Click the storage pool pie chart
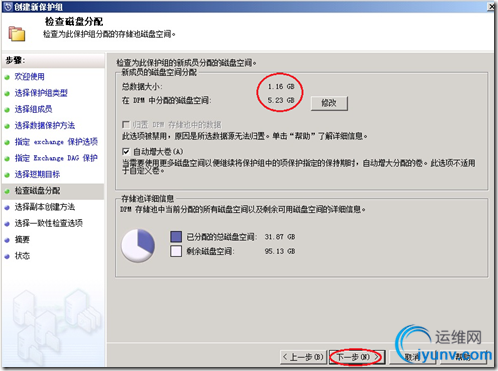The image size is (498, 371). tap(138, 245)
